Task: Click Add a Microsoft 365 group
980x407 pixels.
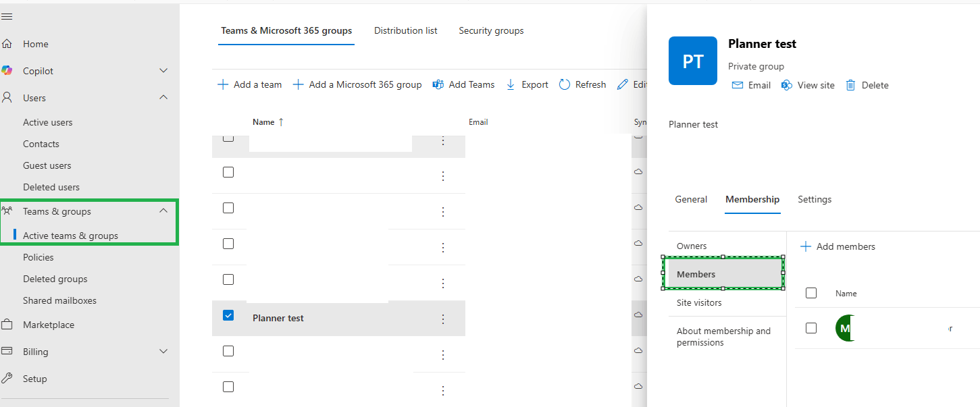Action: [357, 84]
